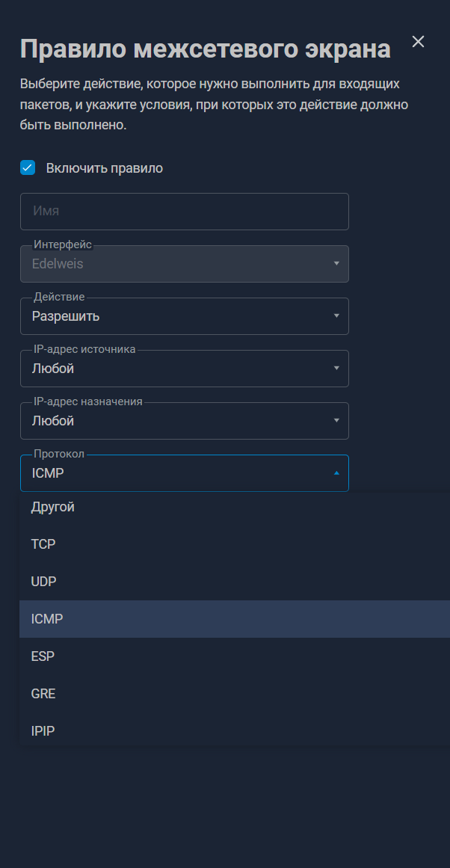Select "Другой" protocol option
This screenshot has width=450, height=868.
[x=53, y=508]
